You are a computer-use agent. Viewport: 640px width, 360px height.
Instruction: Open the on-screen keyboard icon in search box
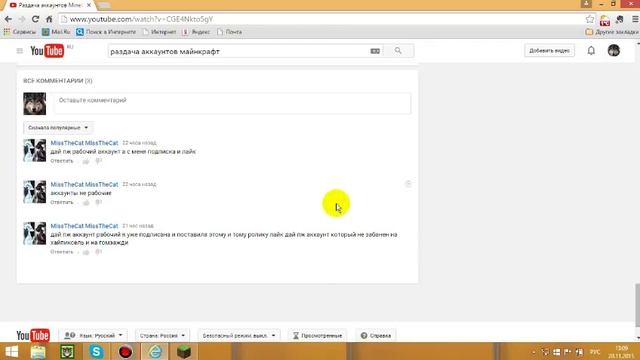click(375, 51)
